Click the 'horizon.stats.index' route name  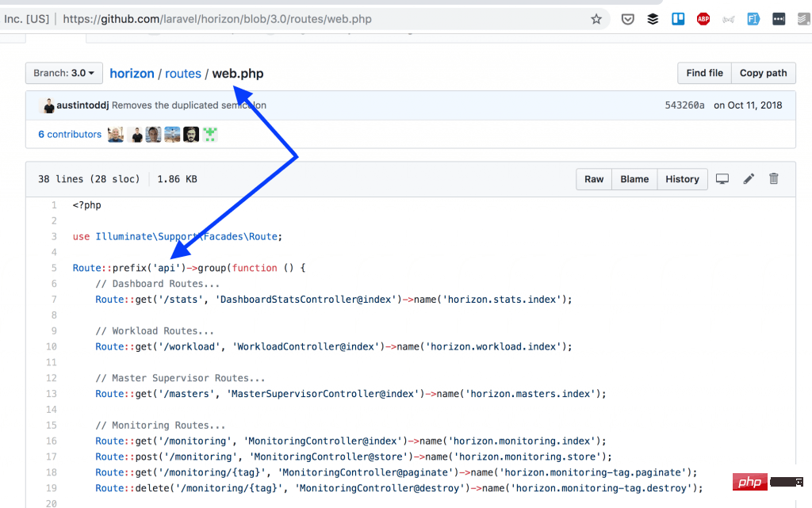click(502, 300)
